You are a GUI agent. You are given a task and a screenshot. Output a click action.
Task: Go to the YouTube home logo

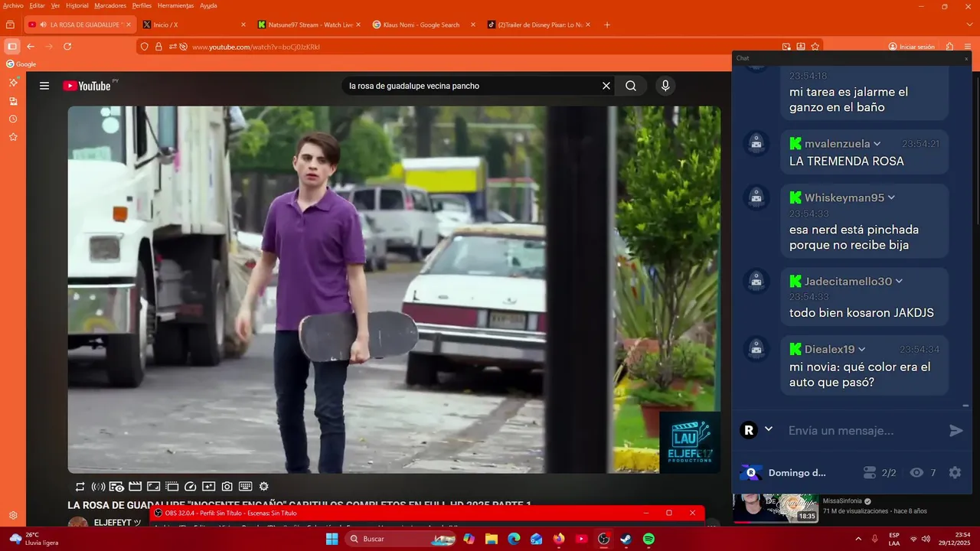[87, 86]
